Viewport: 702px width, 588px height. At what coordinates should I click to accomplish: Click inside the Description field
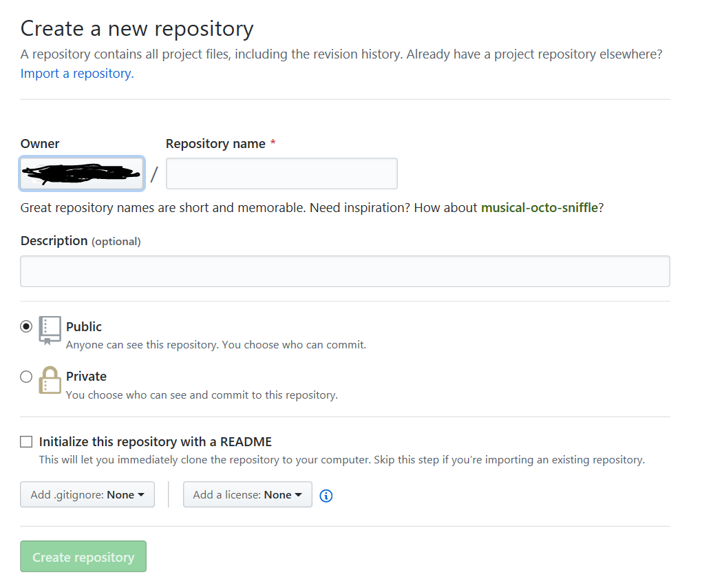[344, 271]
